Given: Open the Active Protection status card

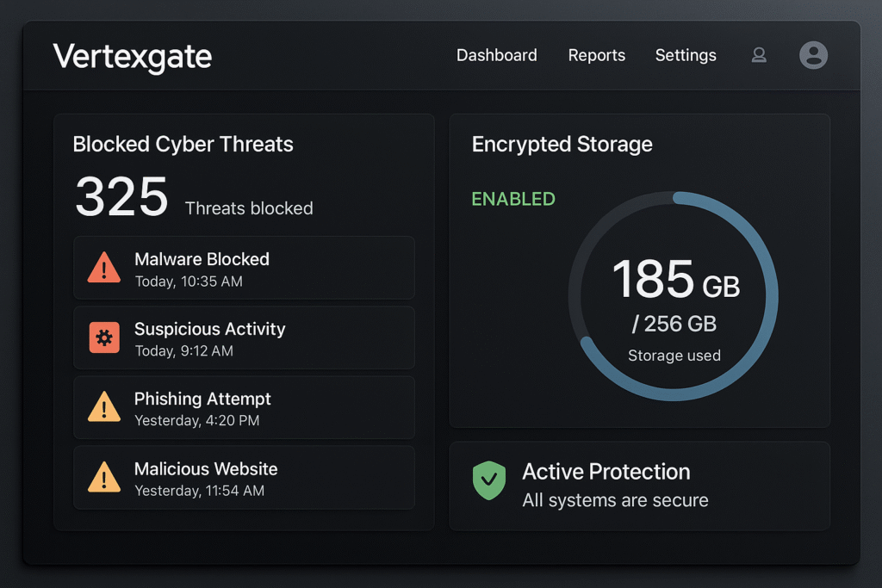Looking at the screenshot, I should [x=640, y=486].
